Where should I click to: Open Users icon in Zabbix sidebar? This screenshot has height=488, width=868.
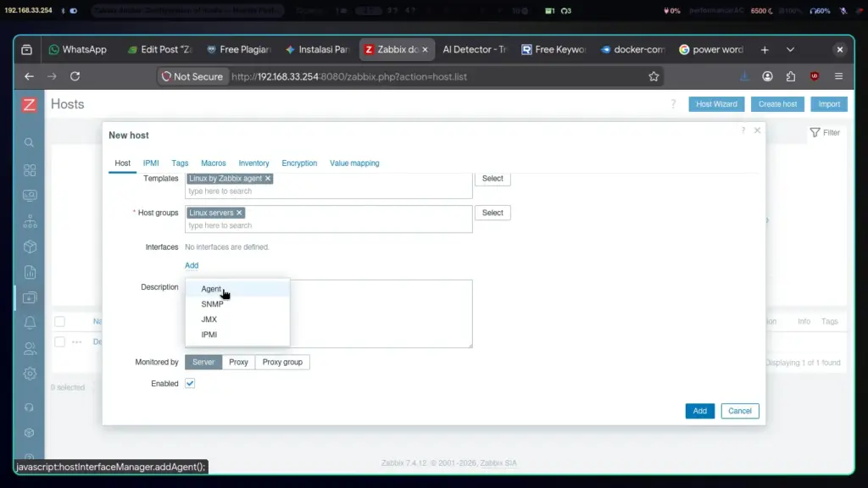click(x=30, y=348)
